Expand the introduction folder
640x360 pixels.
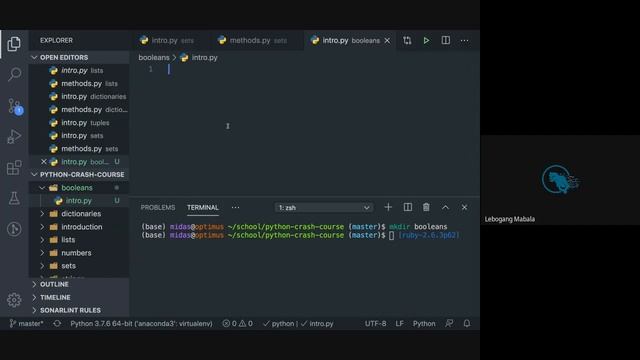42,227
